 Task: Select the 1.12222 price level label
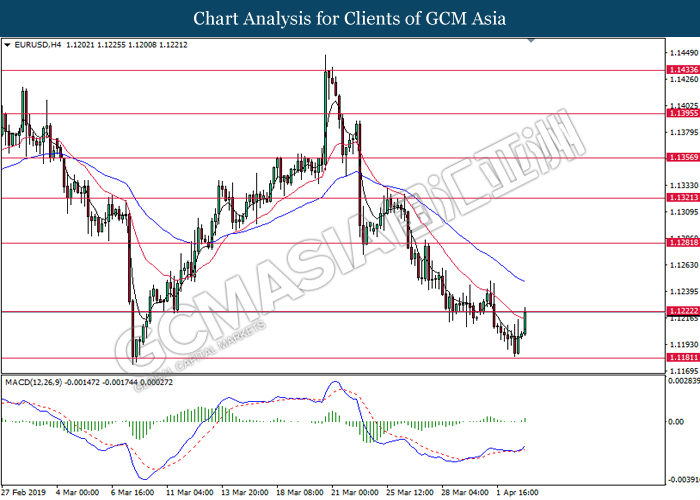[x=683, y=311]
